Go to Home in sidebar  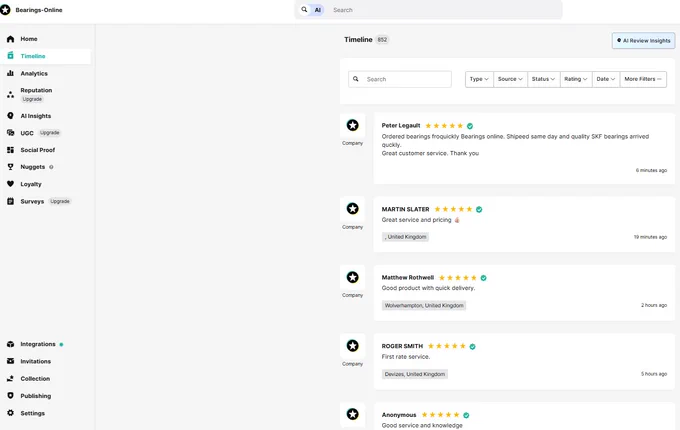[29, 39]
